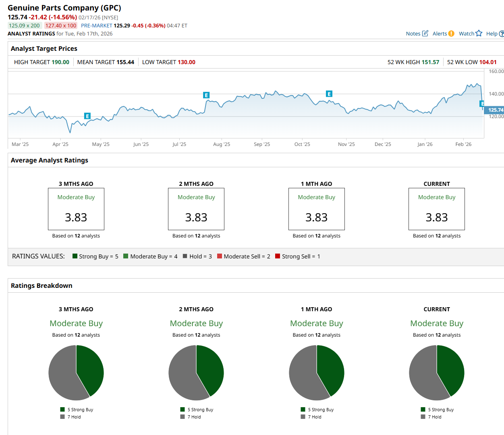
Task: Click the Hold legend gray square
Action: point(185,256)
